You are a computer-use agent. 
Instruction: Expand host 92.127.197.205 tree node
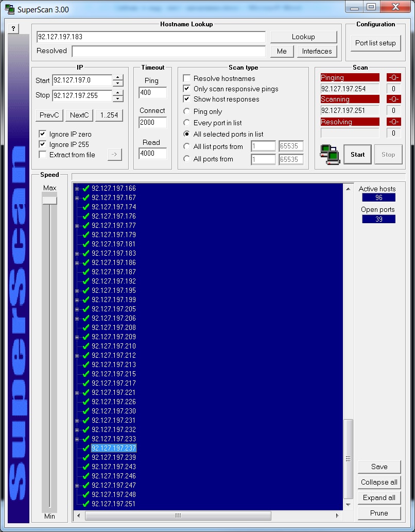click(77, 309)
